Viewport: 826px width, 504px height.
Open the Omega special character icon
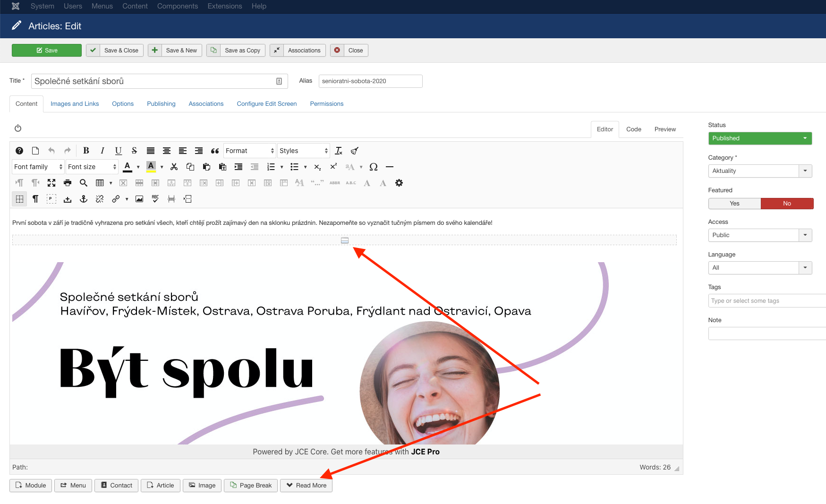374,167
